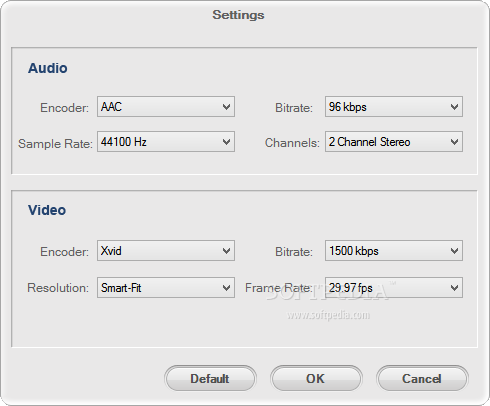
Task: Open the Audio Bitrate dropdown arrow
Action: 454,107
